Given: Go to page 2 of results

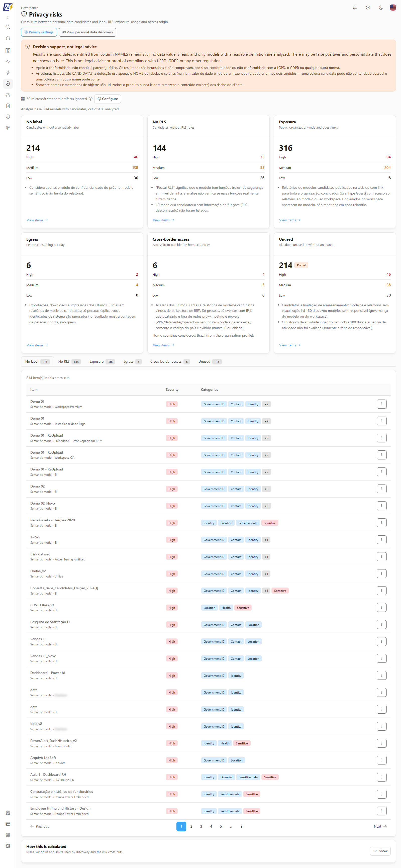Looking at the screenshot, I should pyautogui.click(x=191, y=826).
